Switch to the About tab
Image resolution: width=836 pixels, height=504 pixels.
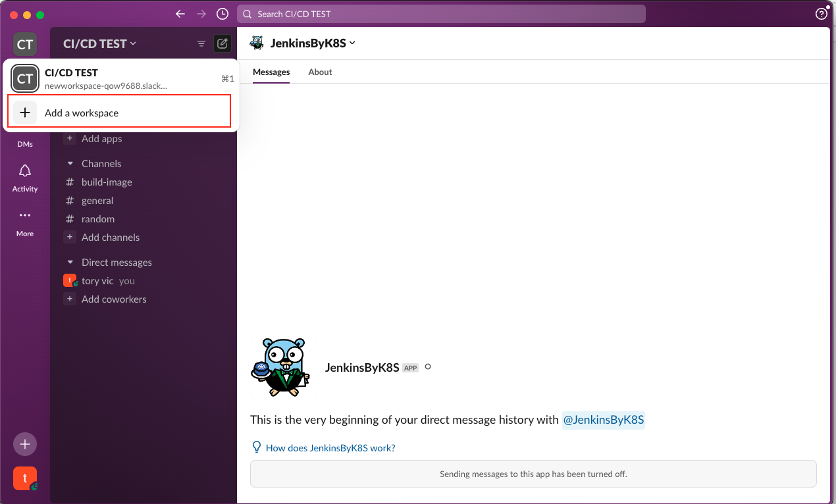pos(320,72)
